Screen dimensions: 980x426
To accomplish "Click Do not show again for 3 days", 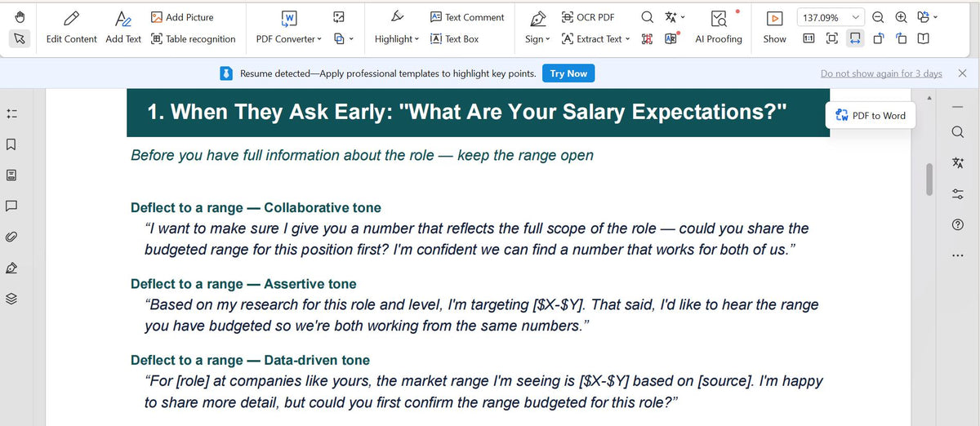I will coord(881,73).
